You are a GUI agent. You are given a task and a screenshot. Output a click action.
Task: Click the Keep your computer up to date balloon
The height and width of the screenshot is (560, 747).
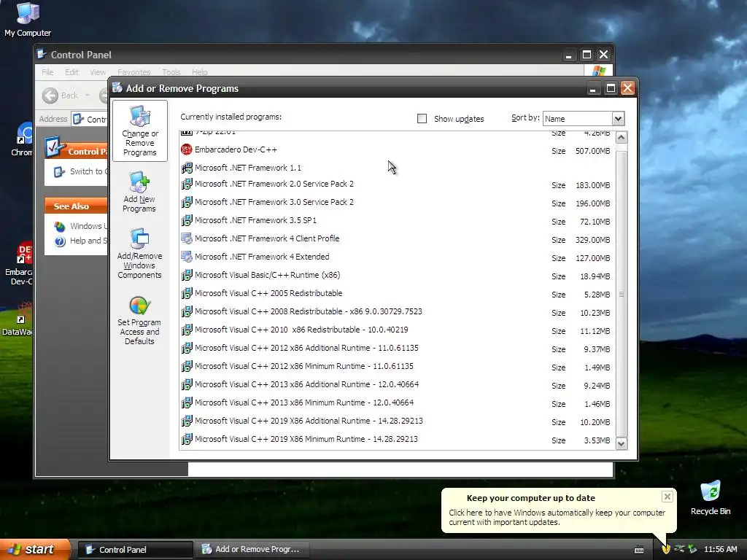coord(558,510)
